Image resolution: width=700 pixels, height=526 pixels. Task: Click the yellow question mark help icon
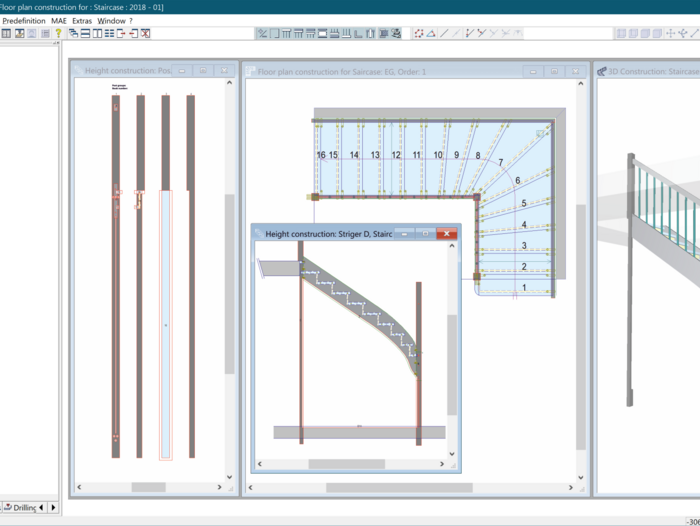tap(58, 33)
